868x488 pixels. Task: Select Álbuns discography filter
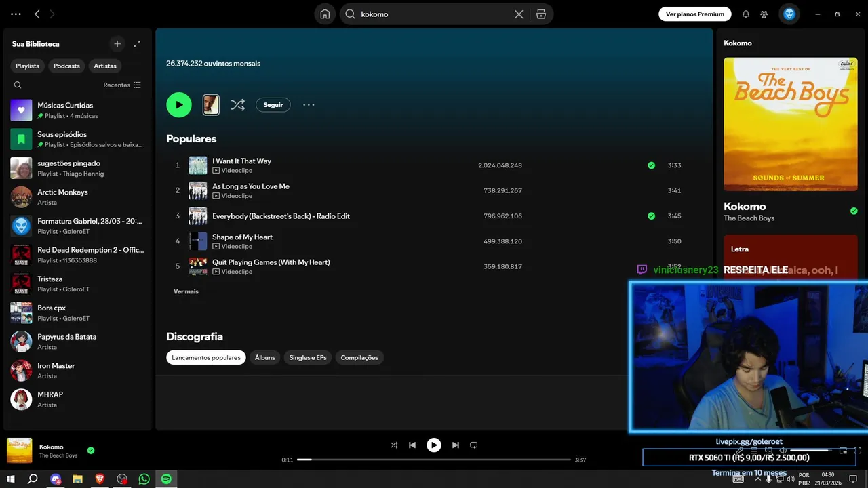click(x=265, y=357)
